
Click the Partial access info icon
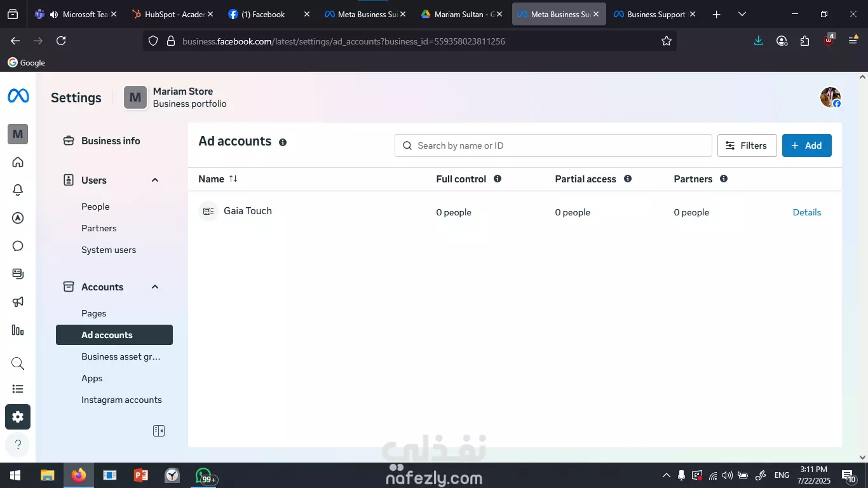pos(628,179)
